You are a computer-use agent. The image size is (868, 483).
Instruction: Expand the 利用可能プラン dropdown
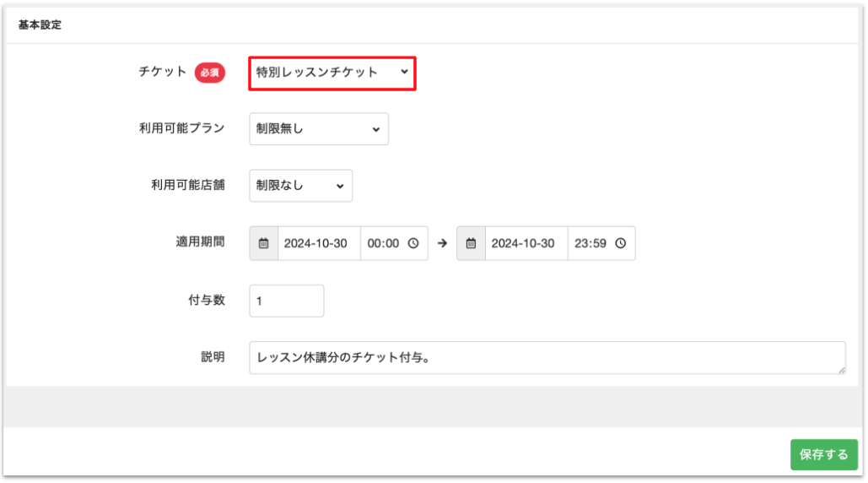319,129
